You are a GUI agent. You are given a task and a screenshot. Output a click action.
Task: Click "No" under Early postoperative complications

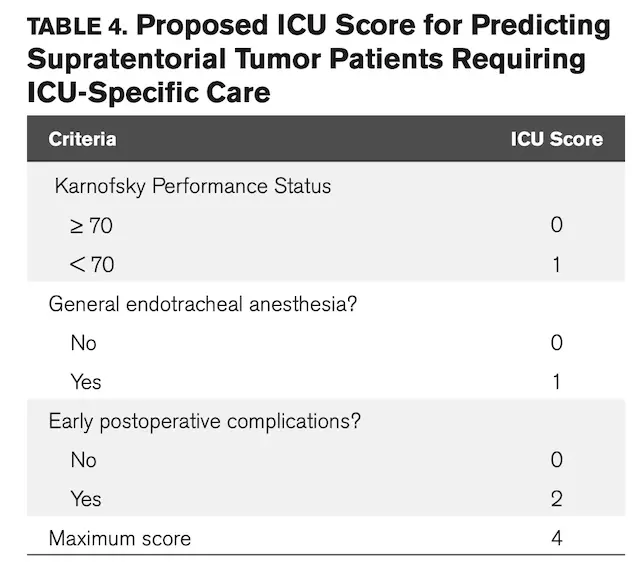tap(84, 460)
